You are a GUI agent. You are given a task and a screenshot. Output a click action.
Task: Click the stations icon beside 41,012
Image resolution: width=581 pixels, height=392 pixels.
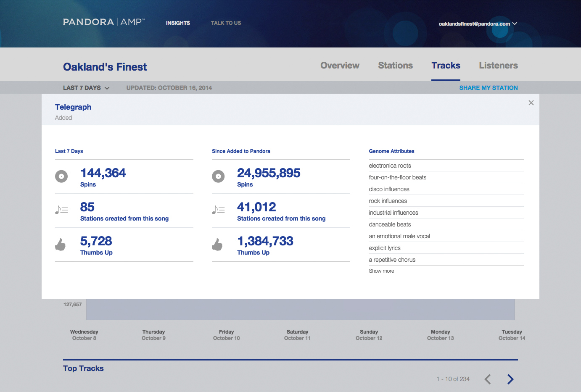tap(218, 210)
